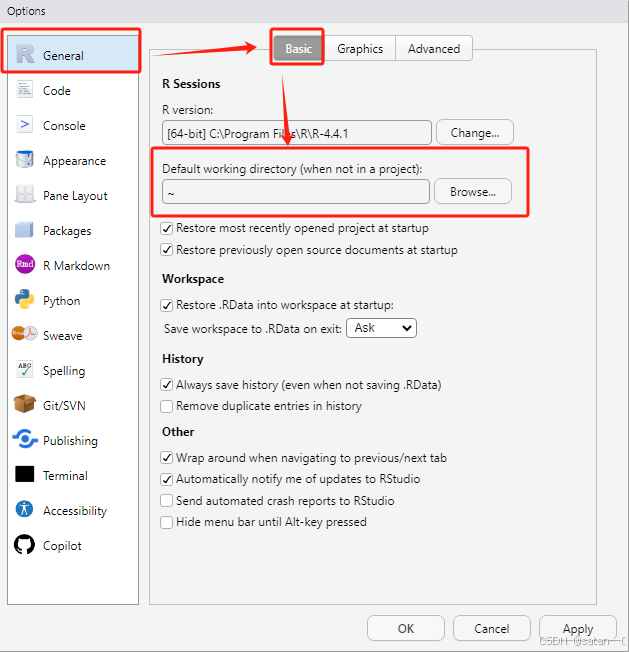Click default working directory input field
629x652 pixels.
coord(296,192)
